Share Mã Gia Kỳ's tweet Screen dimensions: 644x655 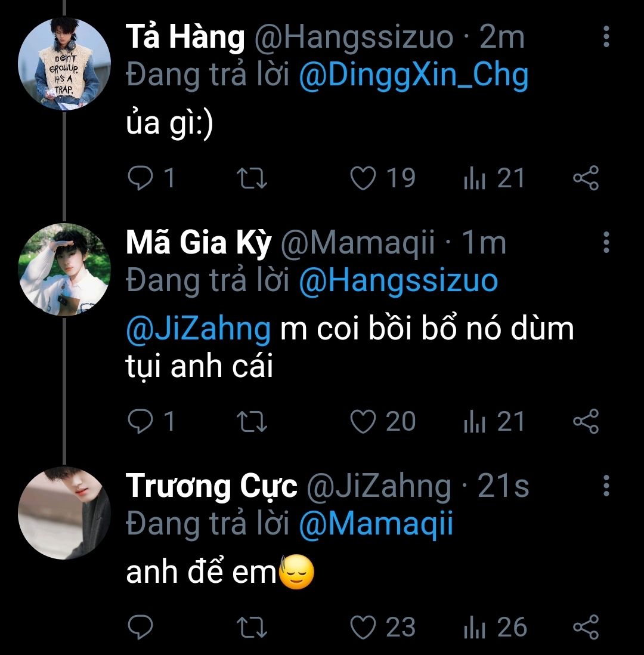[586, 422]
